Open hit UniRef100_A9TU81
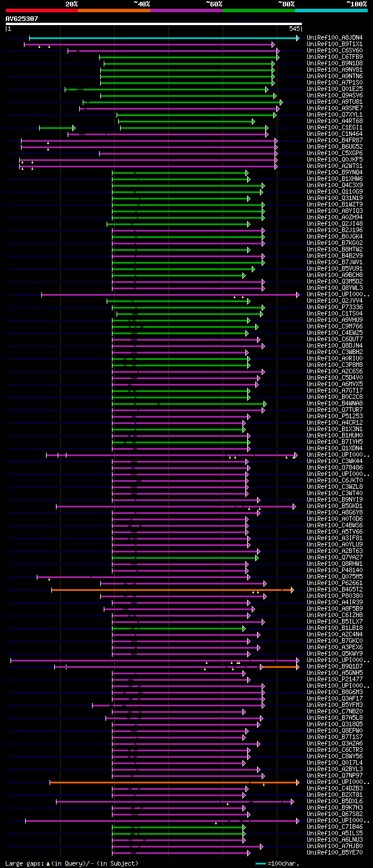Image resolution: width=373 pixels, height=868 pixels. [335, 102]
